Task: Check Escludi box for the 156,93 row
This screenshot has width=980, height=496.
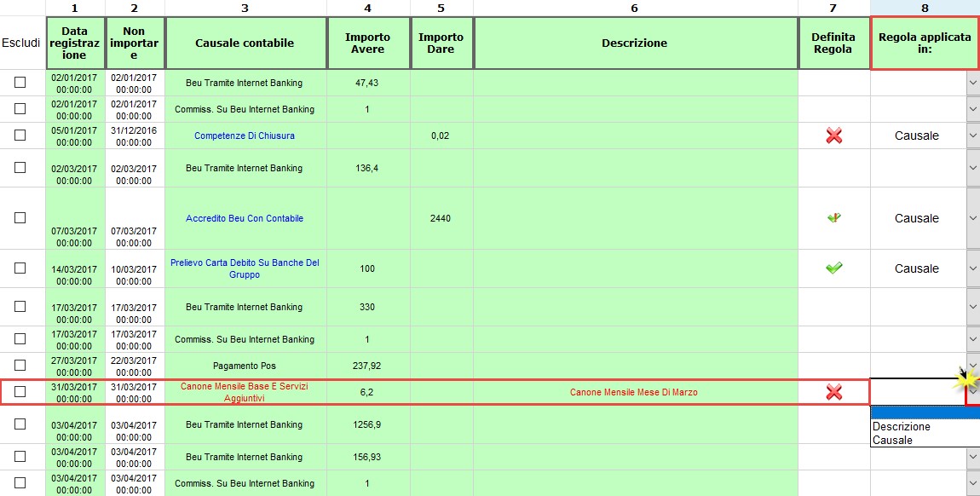Action: pos(20,457)
